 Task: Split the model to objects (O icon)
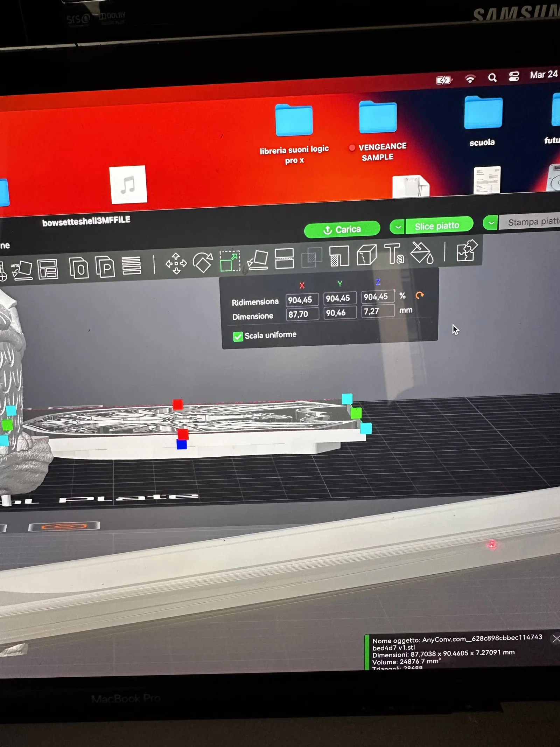[79, 268]
